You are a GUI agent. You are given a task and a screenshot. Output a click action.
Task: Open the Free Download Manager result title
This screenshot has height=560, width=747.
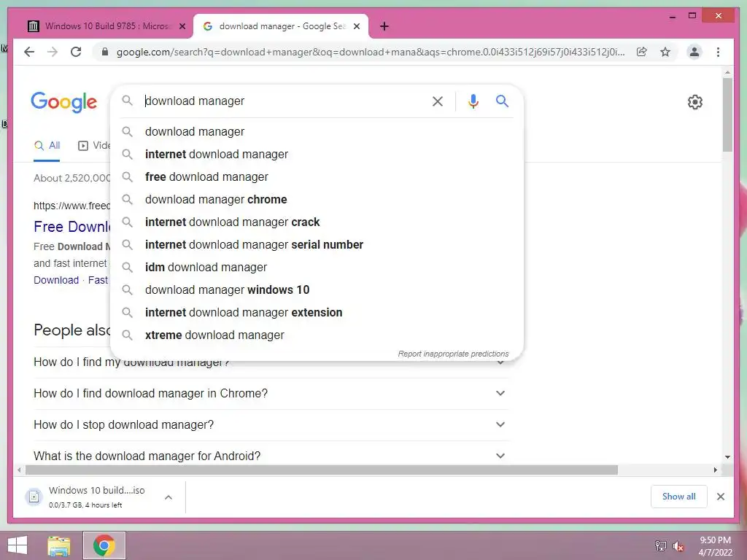tap(72, 227)
